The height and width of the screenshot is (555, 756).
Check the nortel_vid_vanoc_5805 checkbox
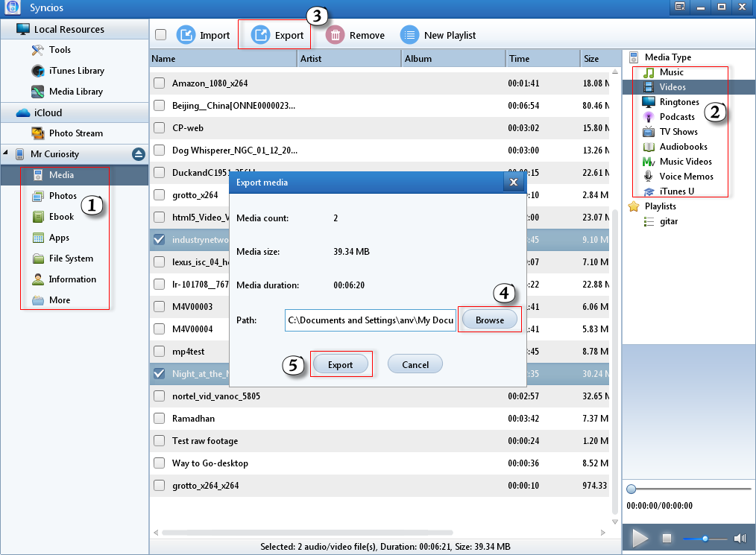pyautogui.click(x=159, y=396)
